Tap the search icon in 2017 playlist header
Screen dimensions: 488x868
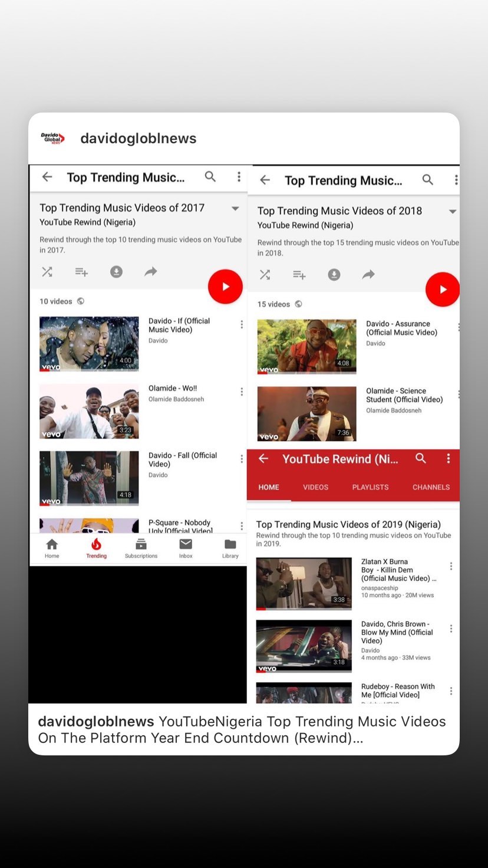(210, 177)
